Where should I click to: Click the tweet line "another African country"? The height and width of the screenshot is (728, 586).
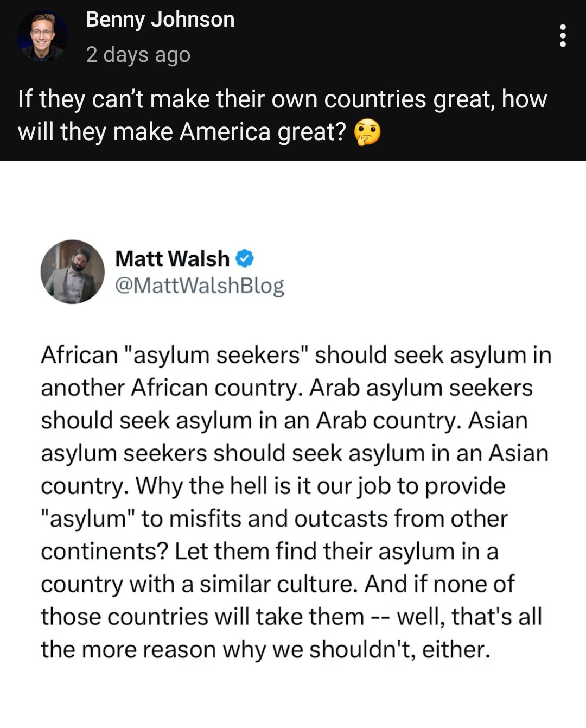pos(286,388)
